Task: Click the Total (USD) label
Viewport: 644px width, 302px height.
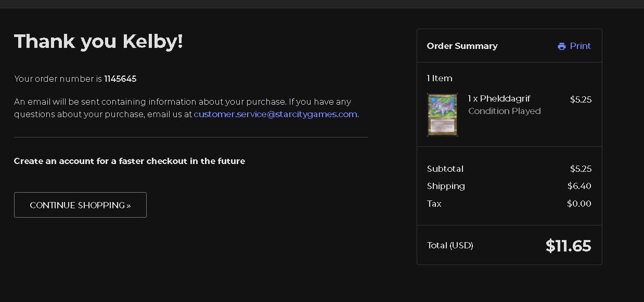Action: point(450,245)
